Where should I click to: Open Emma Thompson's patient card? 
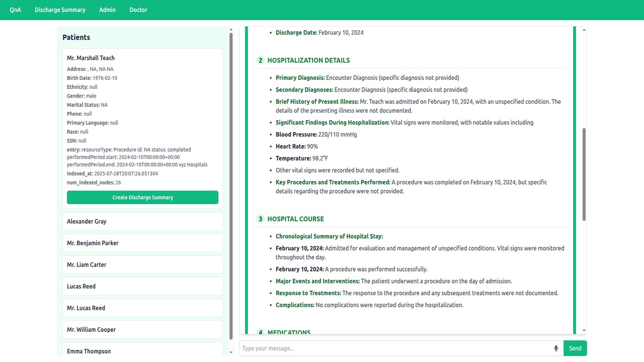[142, 350]
